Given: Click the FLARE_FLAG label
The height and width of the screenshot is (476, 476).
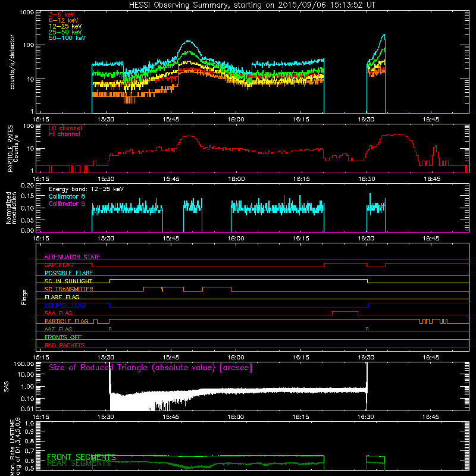Looking at the screenshot, I should (62, 297).
